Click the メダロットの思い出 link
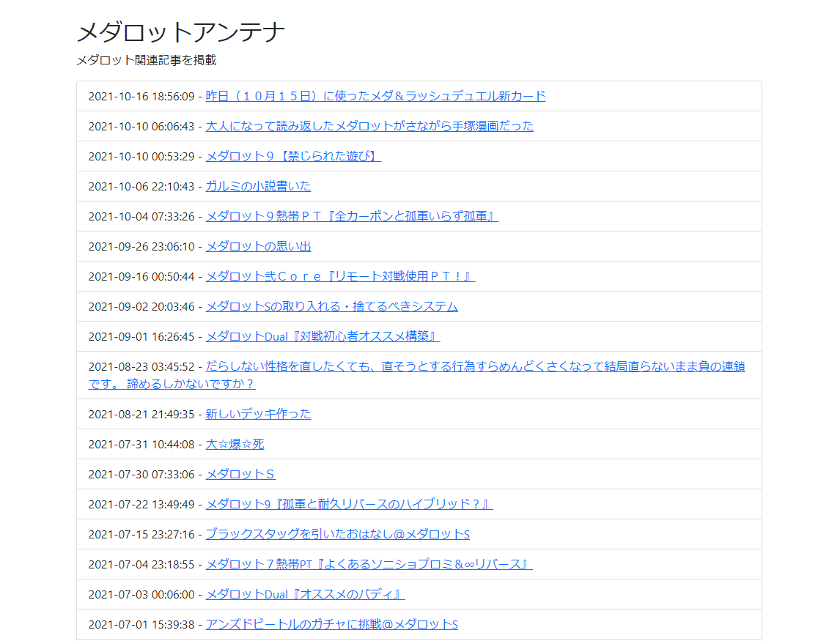840x641 pixels. pos(258,246)
